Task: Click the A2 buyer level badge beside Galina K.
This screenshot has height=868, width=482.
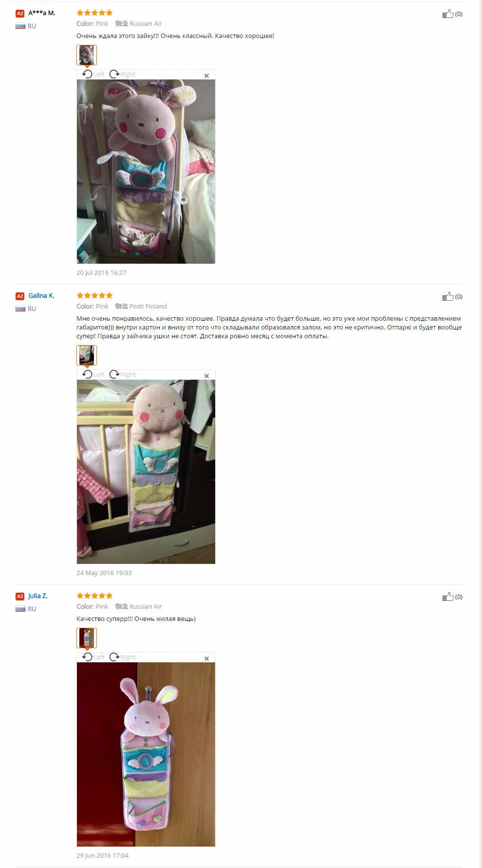Action: 20,296
